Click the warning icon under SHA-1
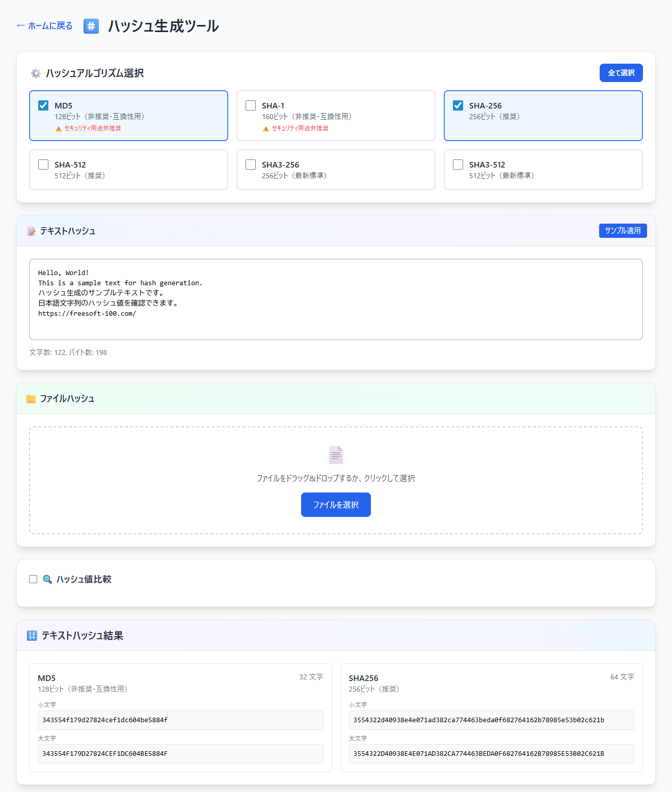The height and width of the screenshot is (792, 672). [x=265, y=129]
